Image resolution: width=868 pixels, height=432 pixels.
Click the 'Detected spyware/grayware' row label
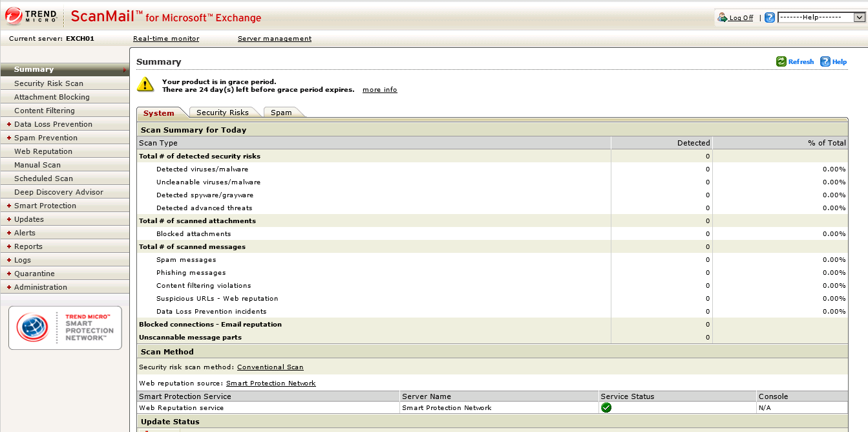coord(205,195)
